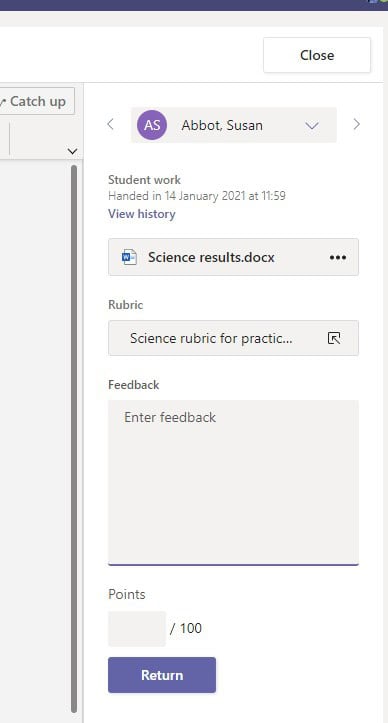Open the Science rubric for practical

tap(233, 338)
